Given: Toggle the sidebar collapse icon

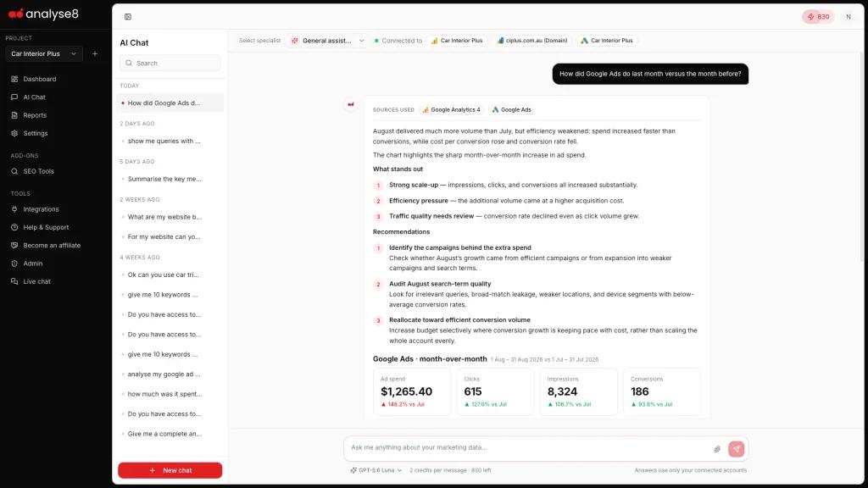Looking at the screenshot, I should (128, 17).
